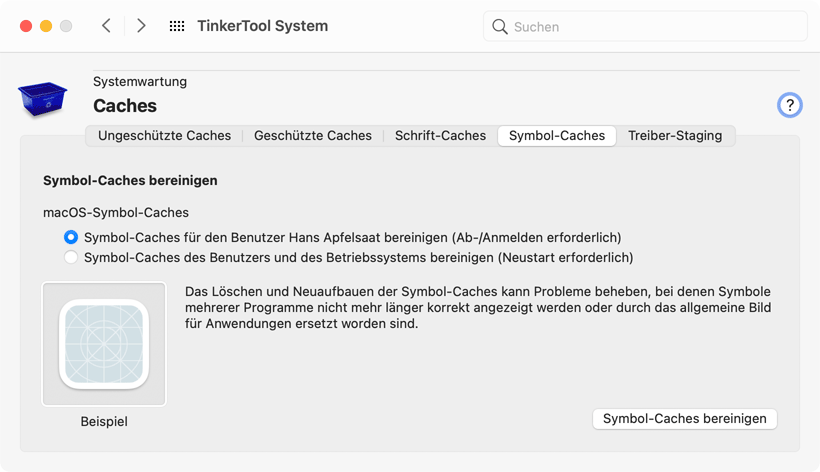The height and width of the screenshot is (472, 820).
Task: Close the window with the red button
Action: (x=26, y=26)
